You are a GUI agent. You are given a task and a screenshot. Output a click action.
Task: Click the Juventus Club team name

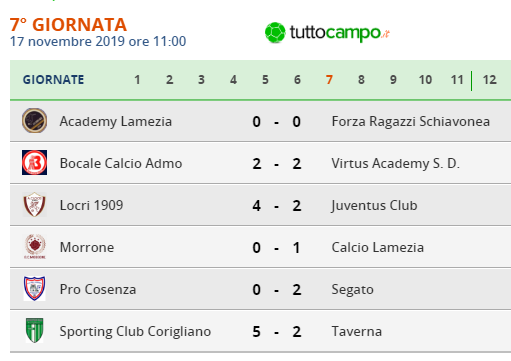pyautogui.click(x=374, y=206)
